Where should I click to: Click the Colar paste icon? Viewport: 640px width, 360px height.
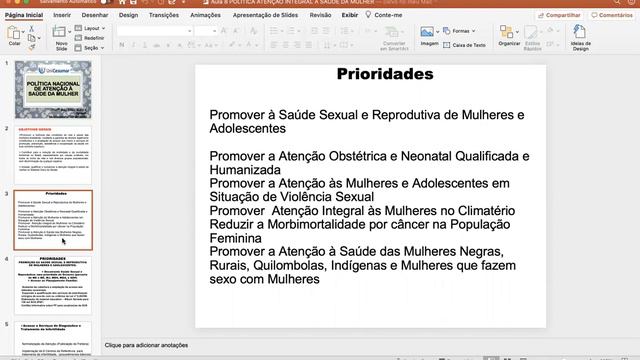tap(13, 33)
